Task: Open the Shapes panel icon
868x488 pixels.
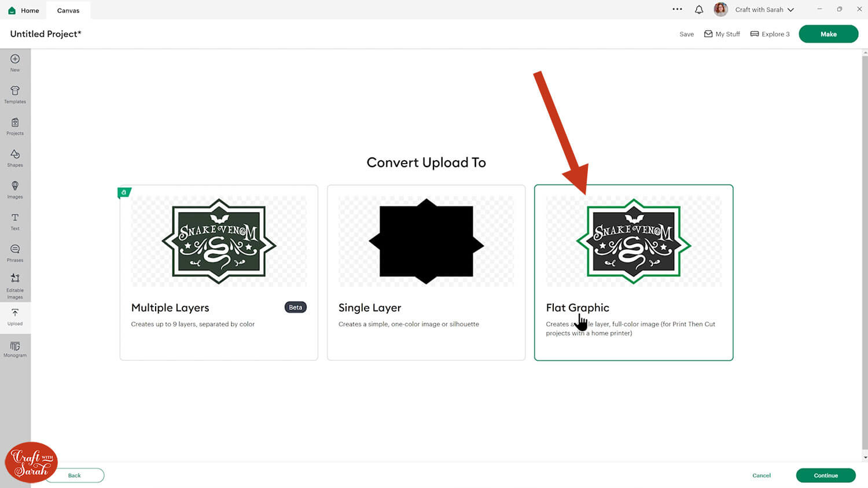Action: 15,154
